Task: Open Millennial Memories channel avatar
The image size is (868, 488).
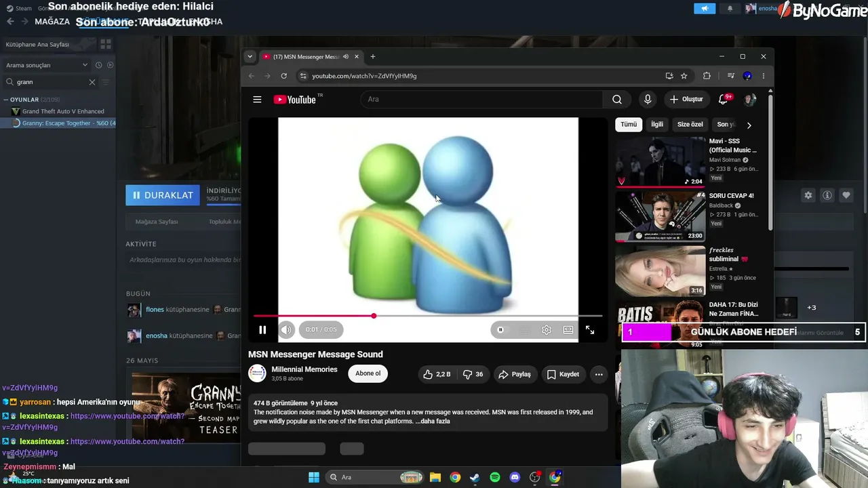Action: [x=257, y=373]
